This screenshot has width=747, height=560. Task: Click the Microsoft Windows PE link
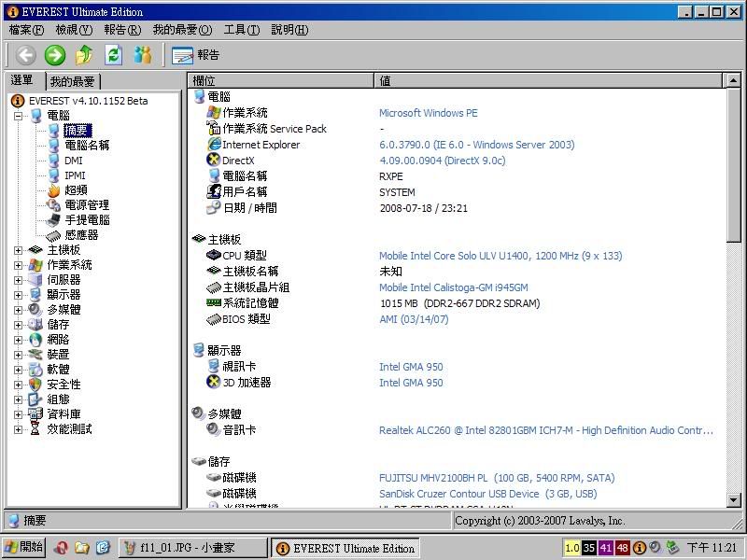[x=429, y=113]
